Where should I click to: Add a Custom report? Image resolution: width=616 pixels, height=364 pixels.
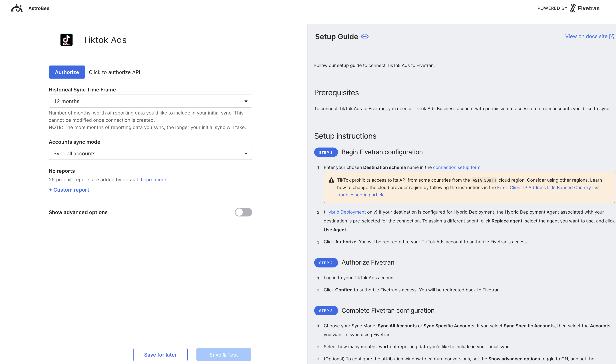pyautogui.click(x=69, y=190)
